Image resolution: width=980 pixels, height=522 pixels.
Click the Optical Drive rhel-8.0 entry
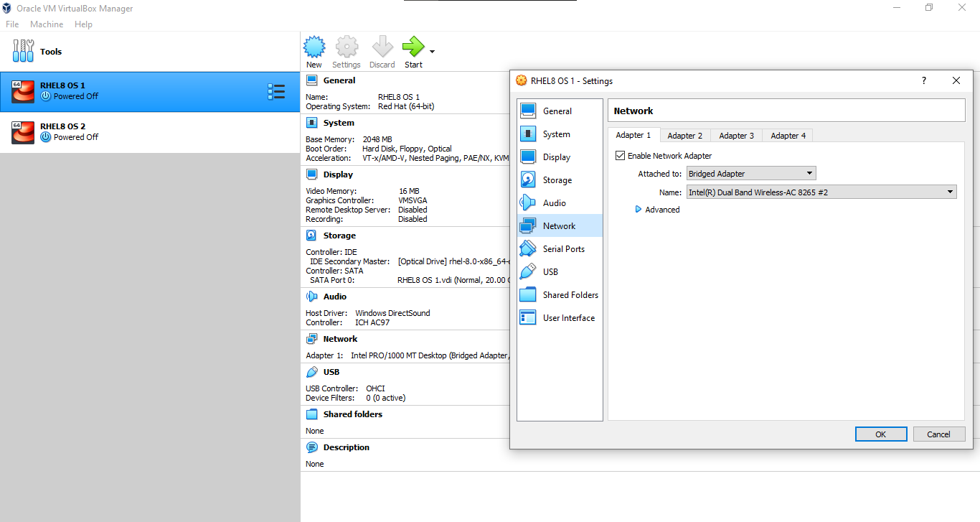453,261
